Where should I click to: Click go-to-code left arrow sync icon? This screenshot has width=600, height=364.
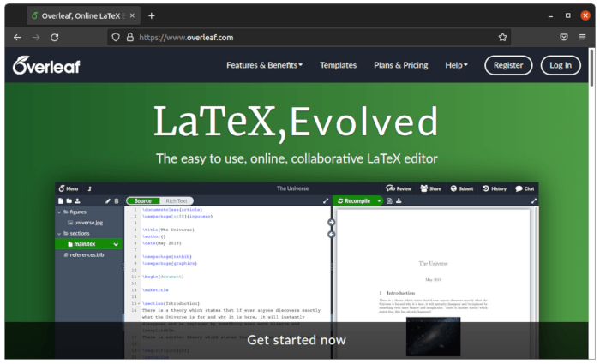pyautogui.click(x=332, y=234)
